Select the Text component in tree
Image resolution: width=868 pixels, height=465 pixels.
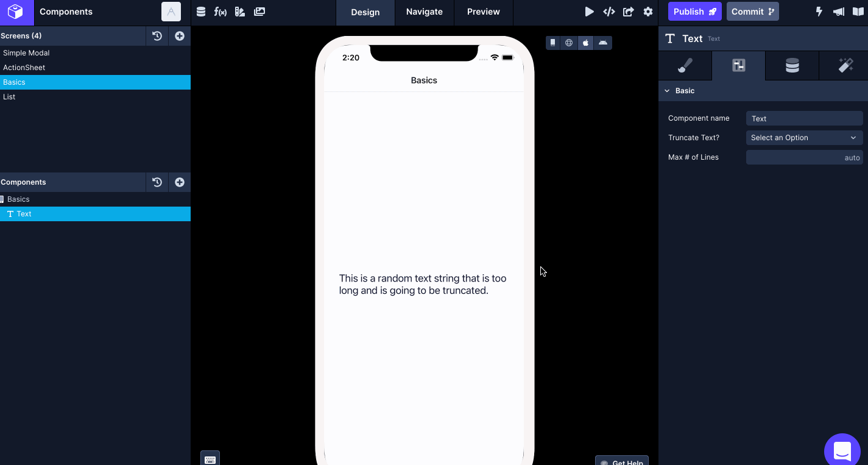point(95,214)
